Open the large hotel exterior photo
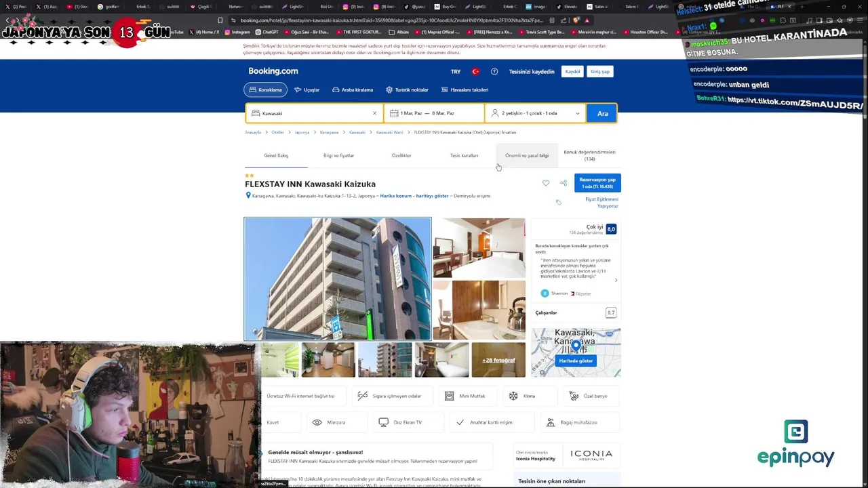The image size is (868, 488). click(338, 279)
